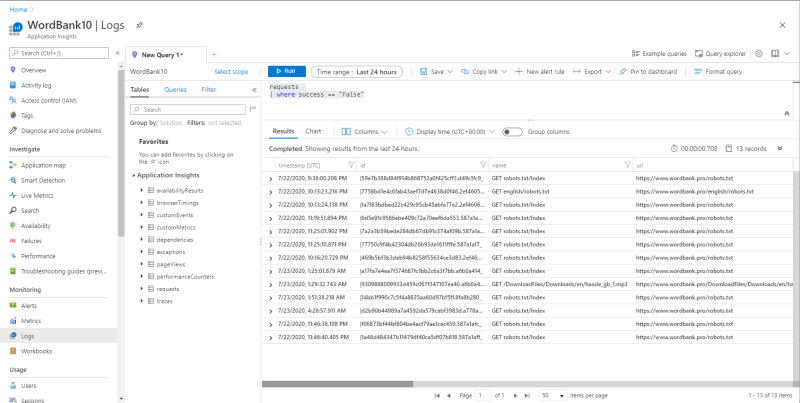The height and width of the screenshot is (403, 800).
Task: Open the Save dropdown
Action: pos(437,72)
